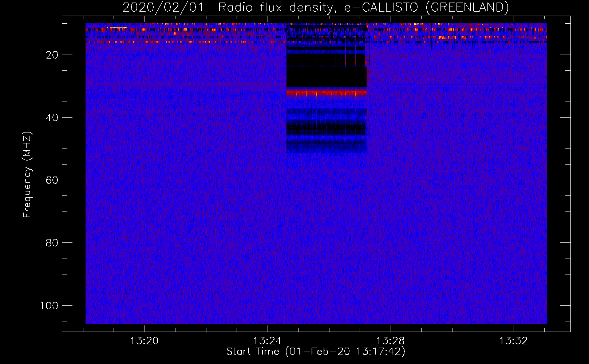Click the 100 MHz frequency tick label
The height and width of the screenshot is (364, 589).
[49, 305]
